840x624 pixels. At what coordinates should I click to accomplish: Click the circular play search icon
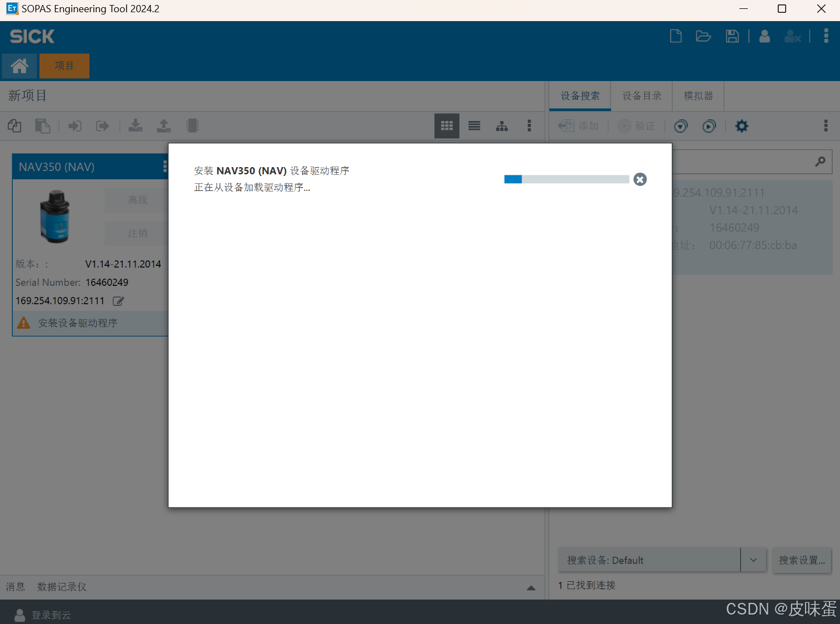point(709,126)
